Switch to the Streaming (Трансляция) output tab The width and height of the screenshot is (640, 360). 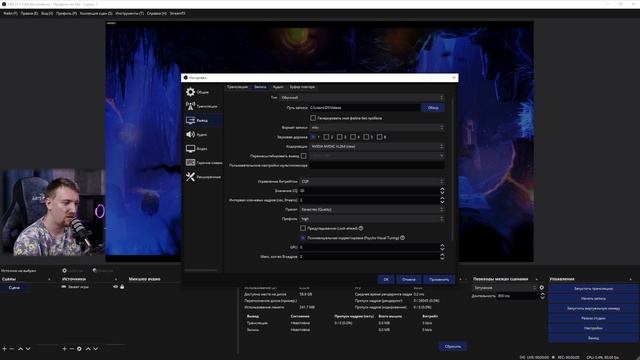tap(237, 87)
